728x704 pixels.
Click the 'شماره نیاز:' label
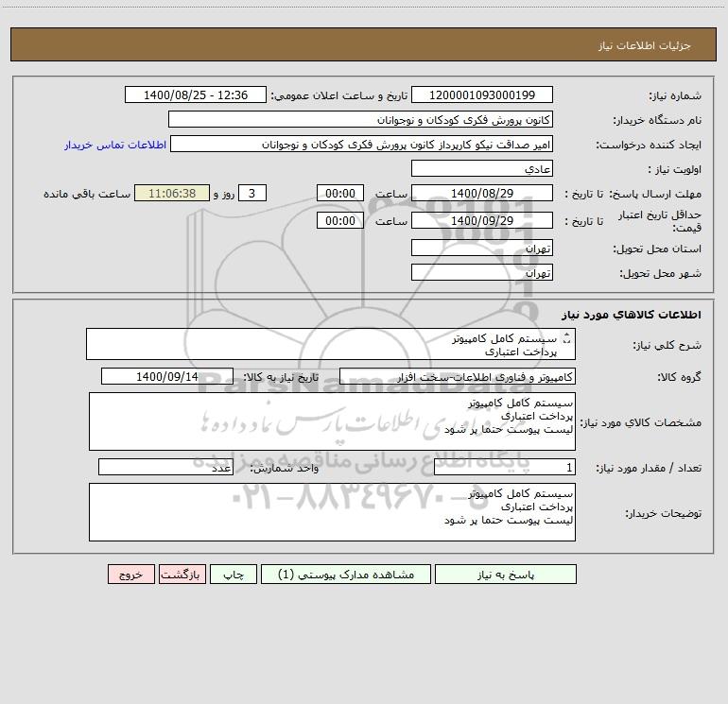coord(675,95)
